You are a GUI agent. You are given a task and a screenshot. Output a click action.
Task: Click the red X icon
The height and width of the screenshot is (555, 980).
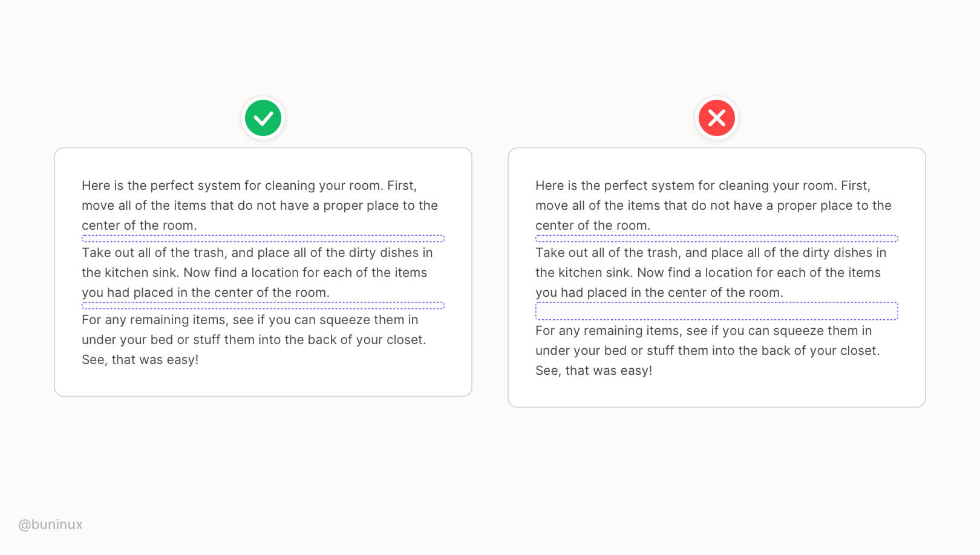[717, 118]
